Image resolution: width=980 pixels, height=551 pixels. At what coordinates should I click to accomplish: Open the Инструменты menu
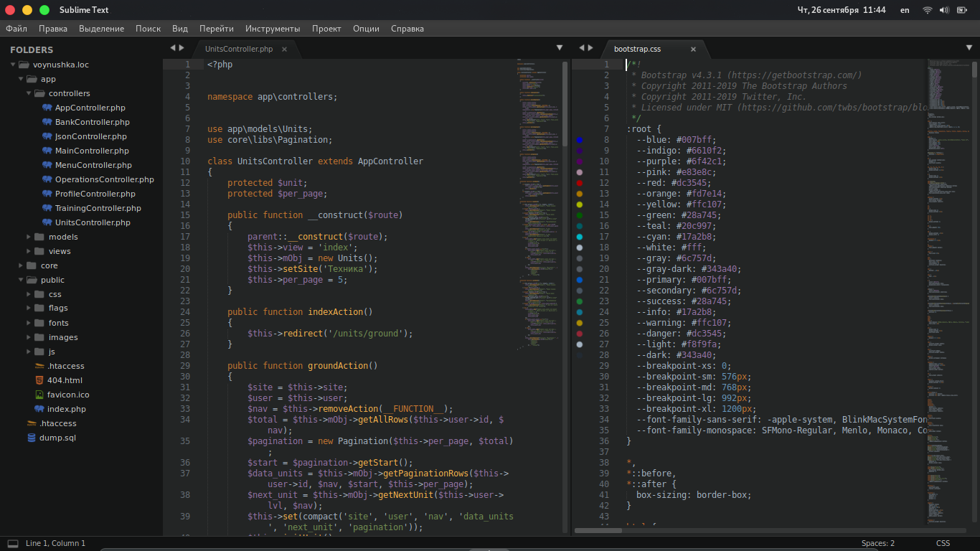(x=273, y=29)
